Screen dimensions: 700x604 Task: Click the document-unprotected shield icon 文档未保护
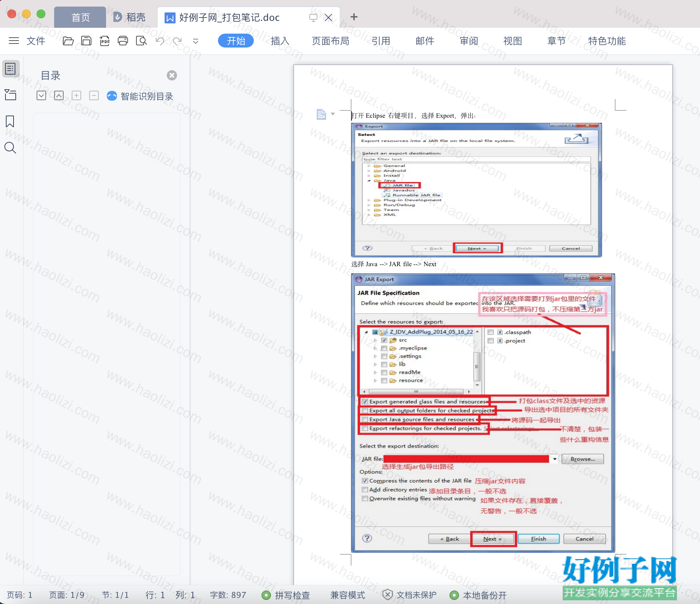point(388,595)
